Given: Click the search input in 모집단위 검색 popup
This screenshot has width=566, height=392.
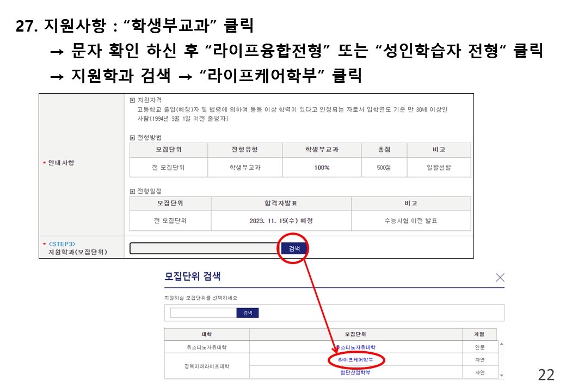Looking at the screenshot, I should coord(203,313).
